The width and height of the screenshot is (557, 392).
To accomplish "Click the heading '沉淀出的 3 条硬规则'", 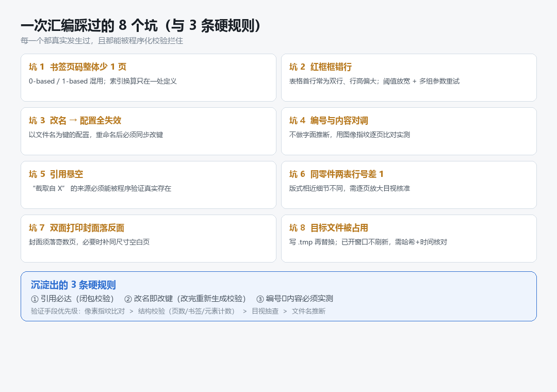I will (x=73, y=285).
